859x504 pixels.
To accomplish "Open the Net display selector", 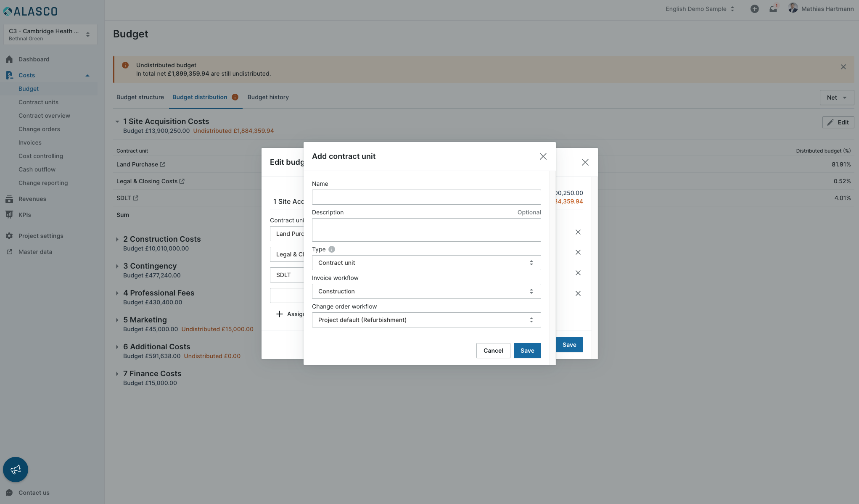I will click(836, 98).
